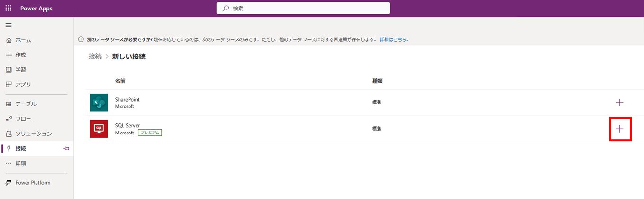Open テーブル in the sidebar

pos(37,104)
